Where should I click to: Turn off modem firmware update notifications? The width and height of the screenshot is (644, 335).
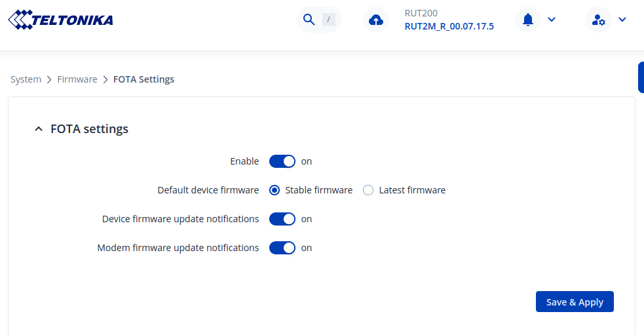[282, 248]
